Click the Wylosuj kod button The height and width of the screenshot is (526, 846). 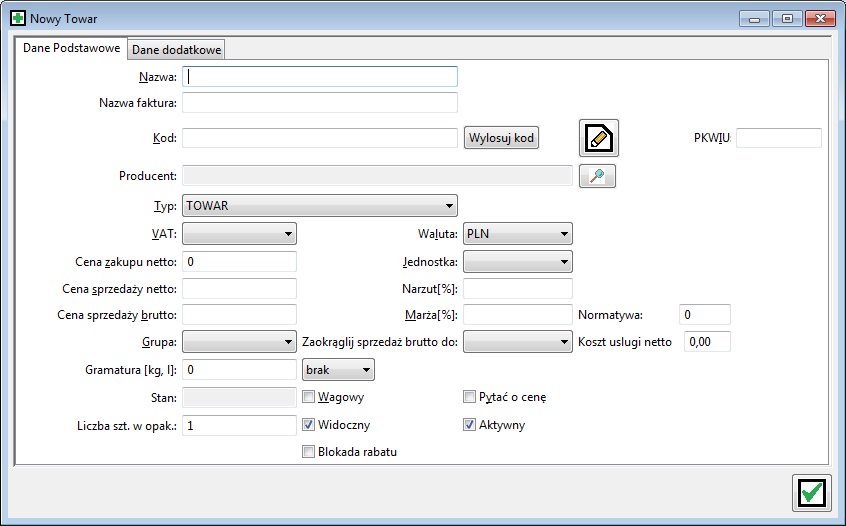pyautogui.click(x=501, y=138)
